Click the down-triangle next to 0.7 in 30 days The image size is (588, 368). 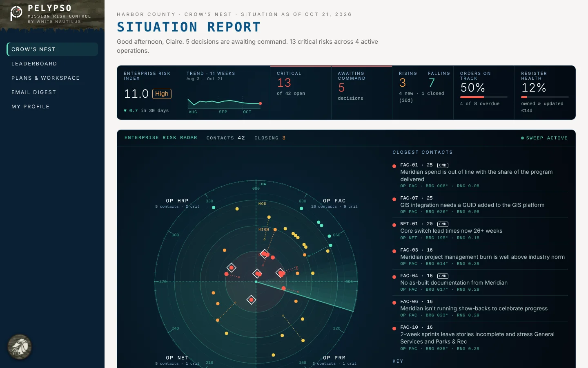tap(125, 111)
